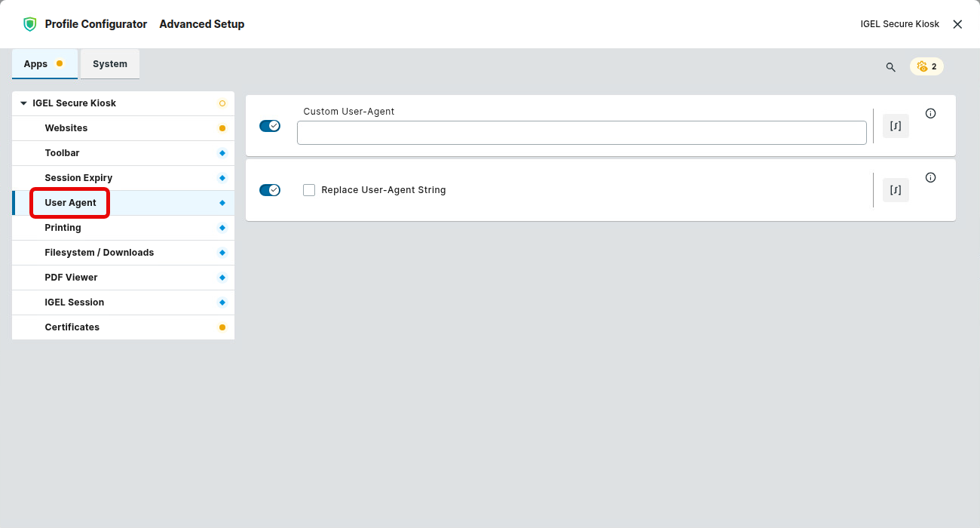
Task: Click the blue diamond indicator beside Toolbar
Action: [222, 153]
